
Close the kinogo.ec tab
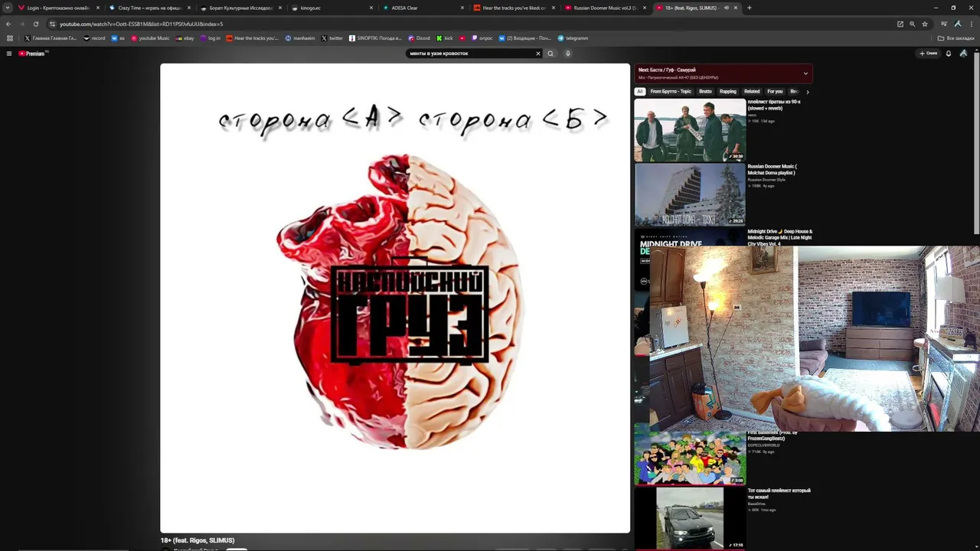click(x=371, y=8)
